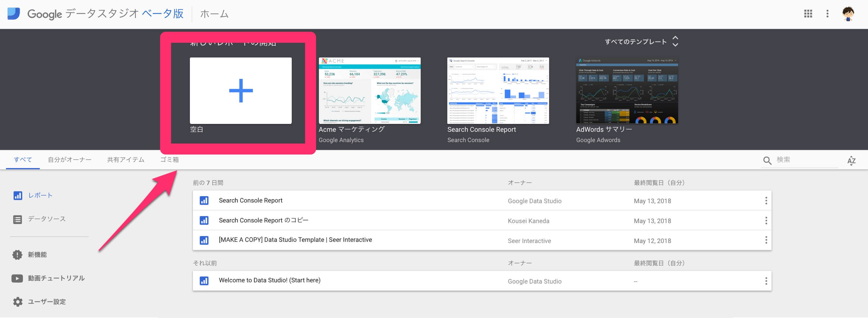Click the May 12, 2018 date cell

pos(652,241)
